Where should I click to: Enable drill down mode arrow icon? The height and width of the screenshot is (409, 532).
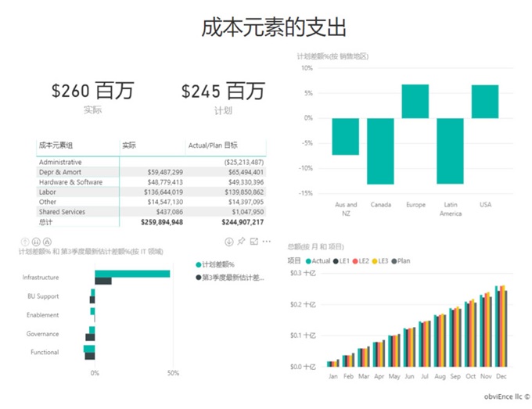click(228, 241)
